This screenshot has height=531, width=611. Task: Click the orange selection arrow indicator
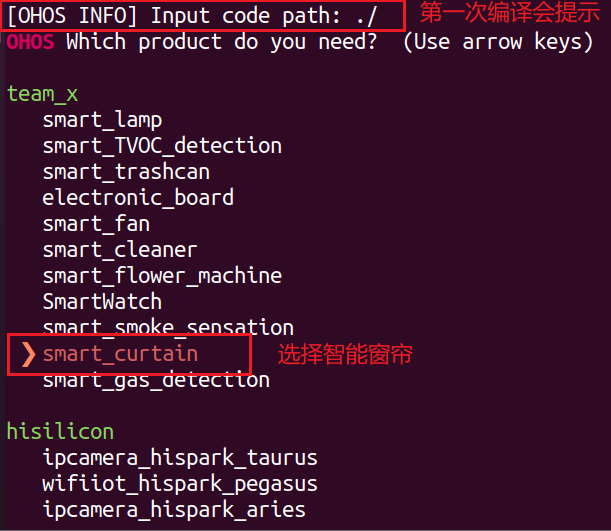coord(28,354)
